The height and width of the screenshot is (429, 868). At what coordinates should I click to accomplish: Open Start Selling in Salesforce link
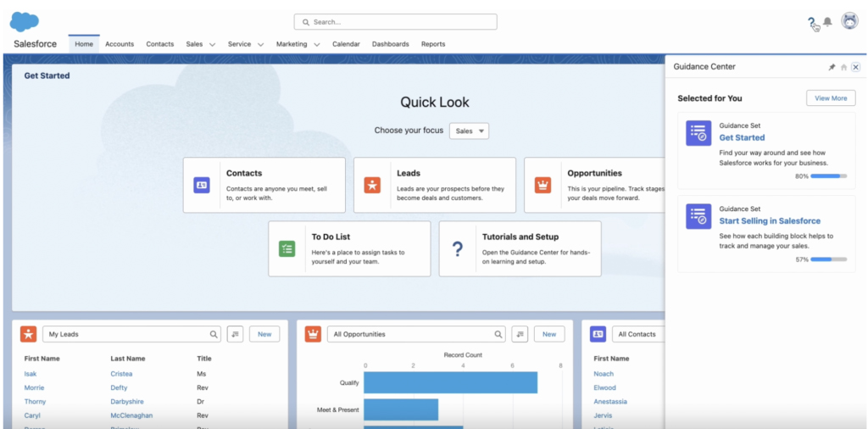770,221
